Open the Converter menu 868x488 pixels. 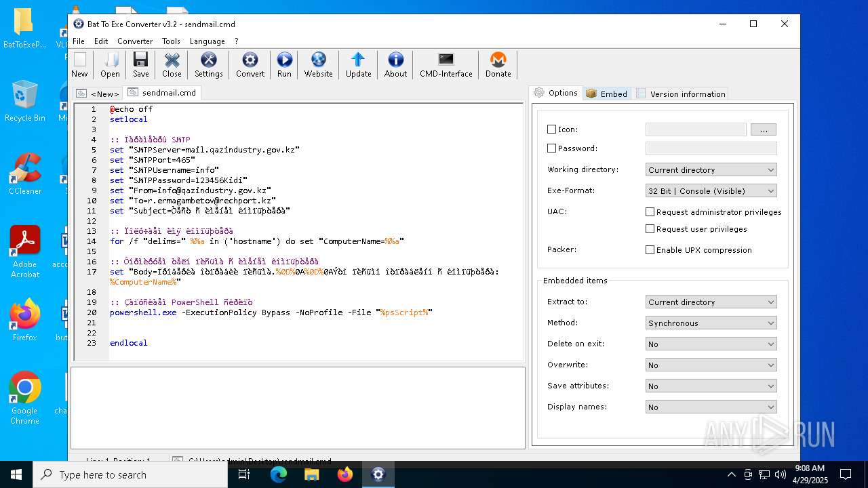(135, 41)
